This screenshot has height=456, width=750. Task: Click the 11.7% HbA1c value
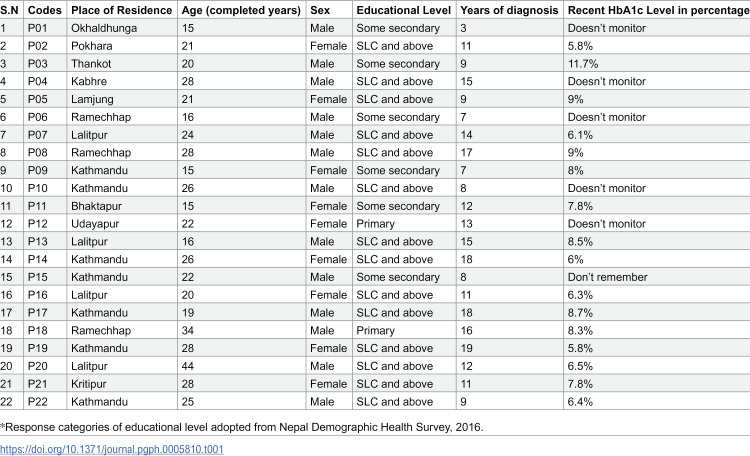(583, 64)
